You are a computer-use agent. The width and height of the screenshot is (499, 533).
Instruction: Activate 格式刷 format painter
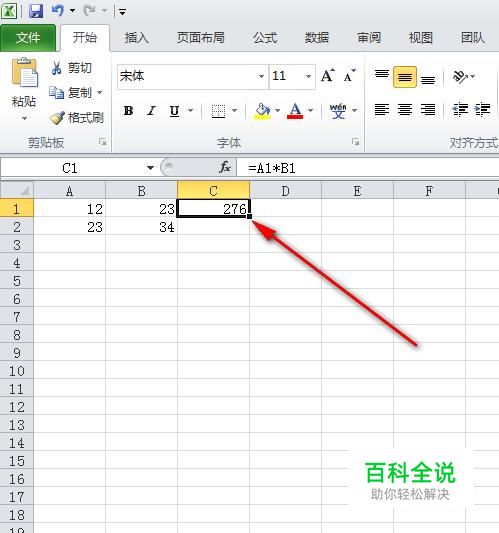[76, 118]
